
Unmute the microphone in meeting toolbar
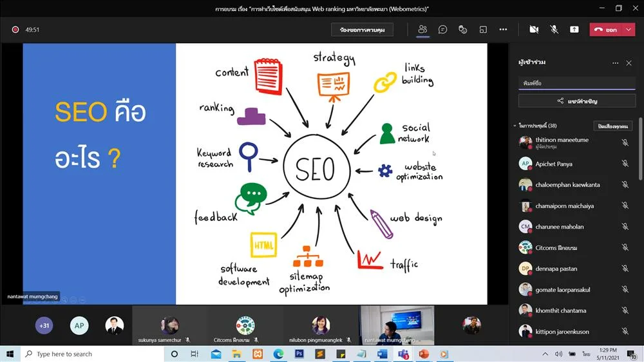click(x=554, y=30)
